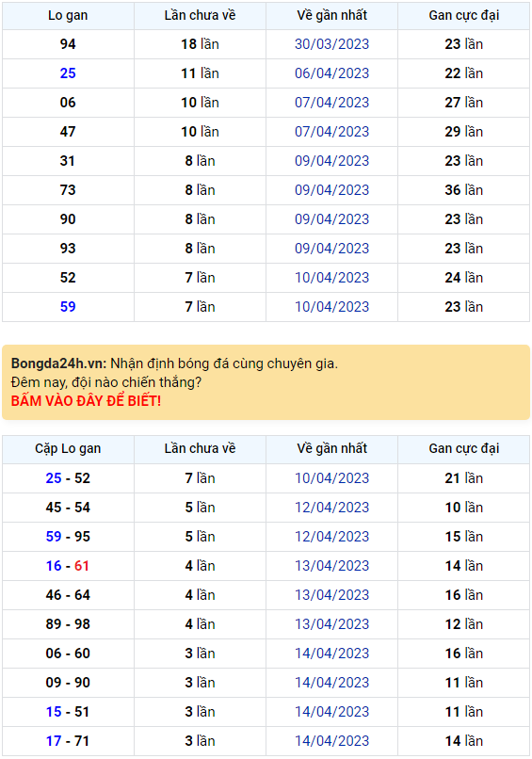Click the 11 lần cell in row 25
This screenshot has height=759, width=532.
tap(200, 73)
